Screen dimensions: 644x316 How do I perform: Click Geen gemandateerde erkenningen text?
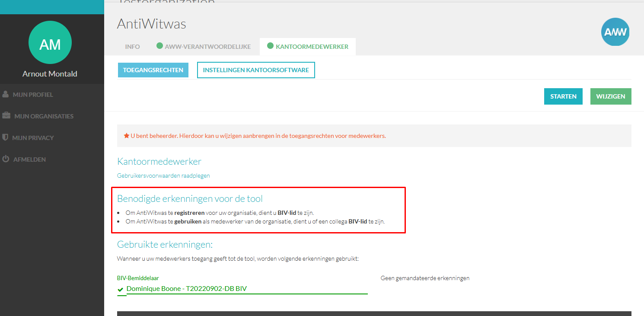click(x=425, y=278)
